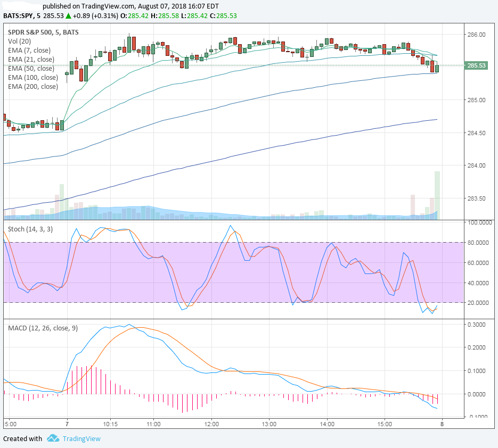Click the 60.0000 stochastic axis label
Image resolution: width=498 pixels, height=448 pixels.
click(478, 263)
